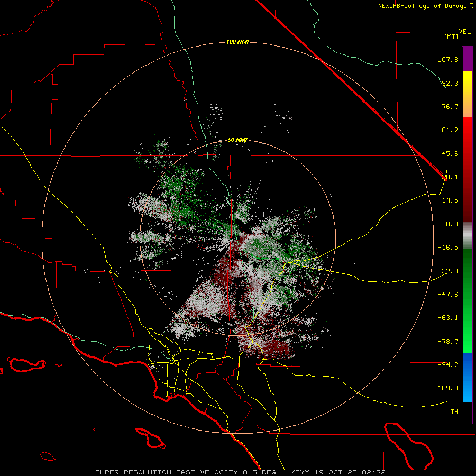
Task: Click the VEL legend title
Action: point(464,32)
